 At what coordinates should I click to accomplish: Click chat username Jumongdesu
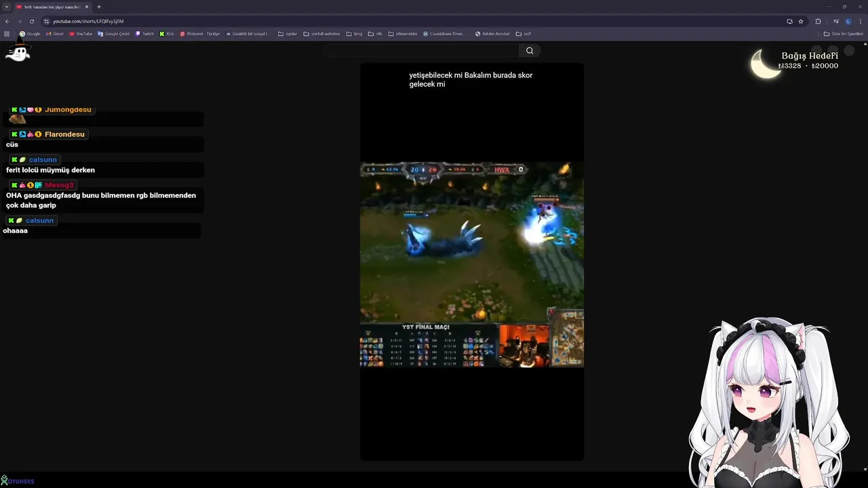[x=68, y=110]
